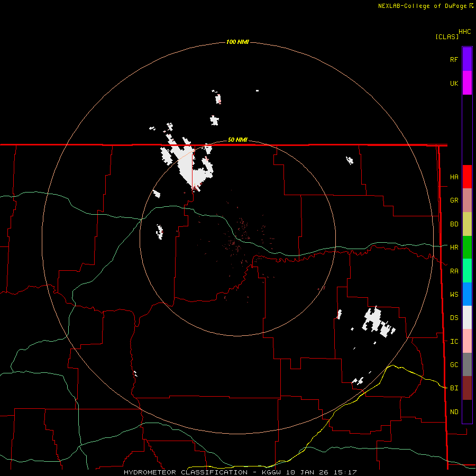Choose the BI brown legend swatch
The width and height of the screenshot is (476, 476).
[467, 388]
